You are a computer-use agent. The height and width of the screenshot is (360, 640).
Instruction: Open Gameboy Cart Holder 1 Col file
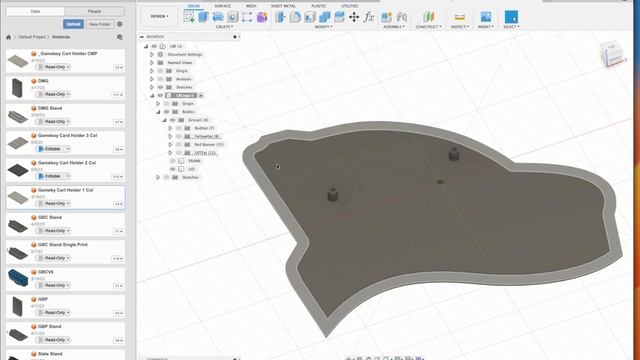pos(65,198)
